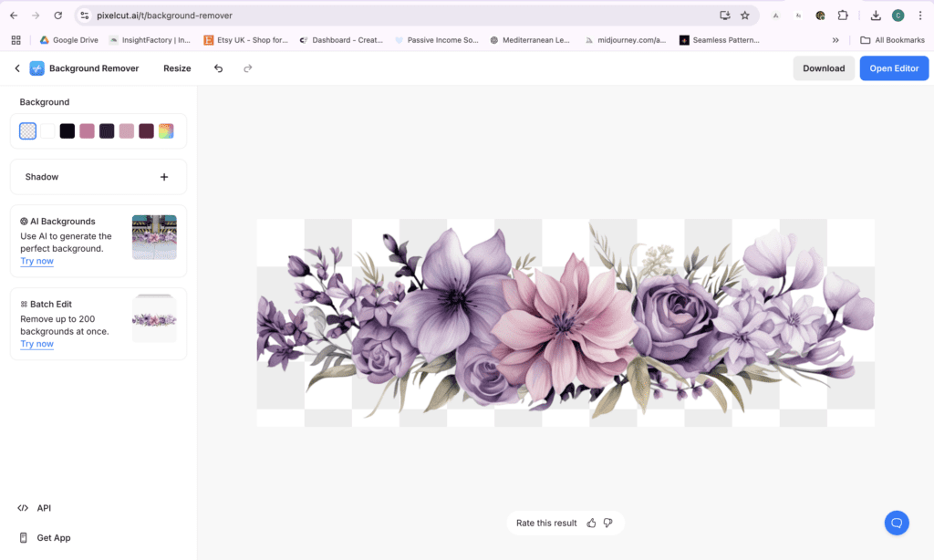
Task: Open the Resize option
Action: point(177,68)
